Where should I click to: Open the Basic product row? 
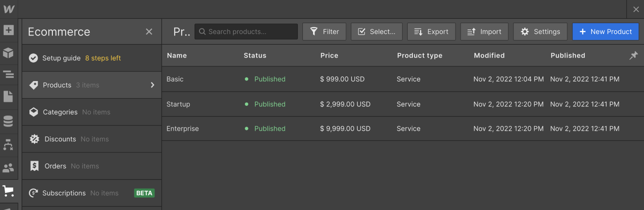tap(403, 79)
